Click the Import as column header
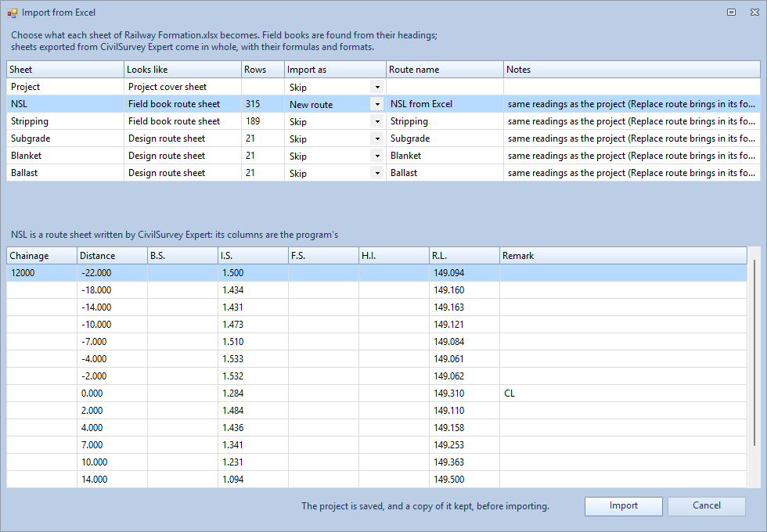 (x=335, y=70)
